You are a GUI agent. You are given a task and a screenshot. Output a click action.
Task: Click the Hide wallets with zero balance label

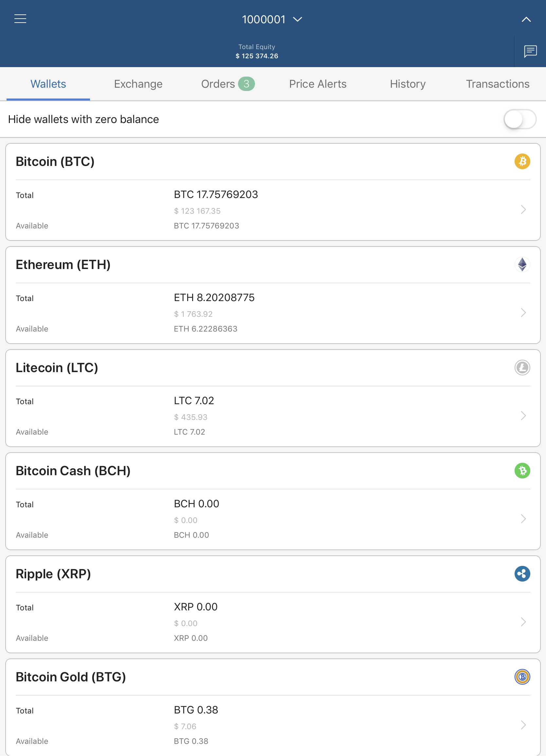pyautogui.click(x=83, y=119)
